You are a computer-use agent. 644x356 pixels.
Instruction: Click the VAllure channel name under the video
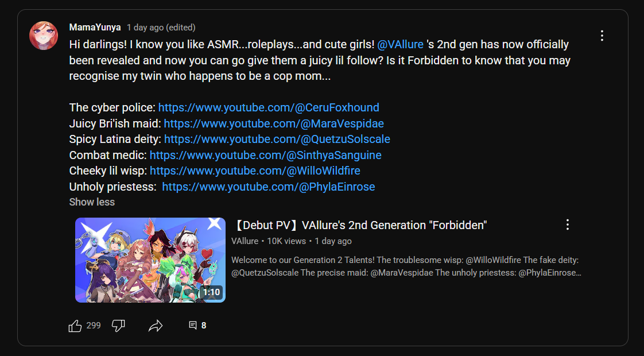245,241
